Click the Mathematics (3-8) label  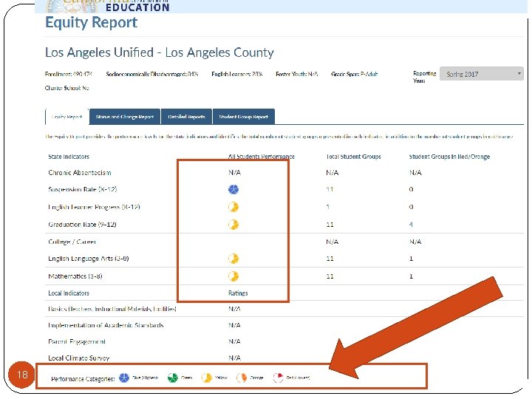point(75,276)
